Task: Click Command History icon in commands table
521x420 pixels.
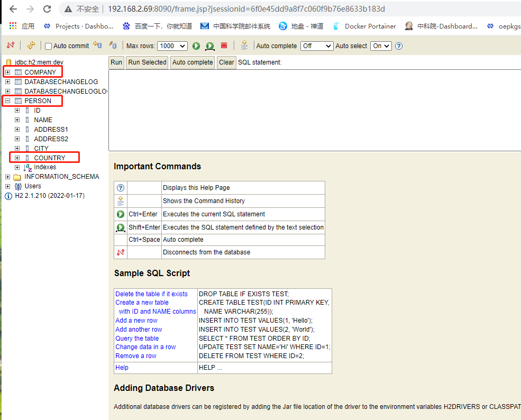Action: [x=121, y=200]
